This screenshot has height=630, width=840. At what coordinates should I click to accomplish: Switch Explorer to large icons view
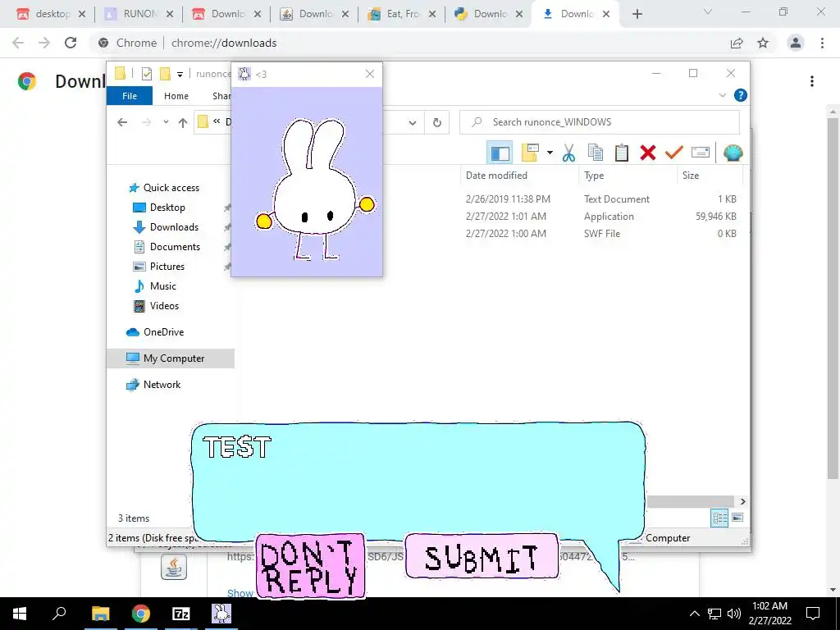tap(737, 518)
